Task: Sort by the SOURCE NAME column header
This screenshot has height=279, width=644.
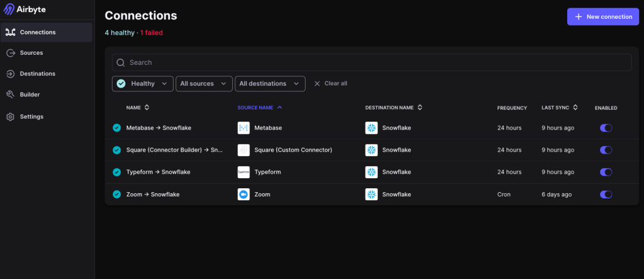Action: click(x=260, y=108)
